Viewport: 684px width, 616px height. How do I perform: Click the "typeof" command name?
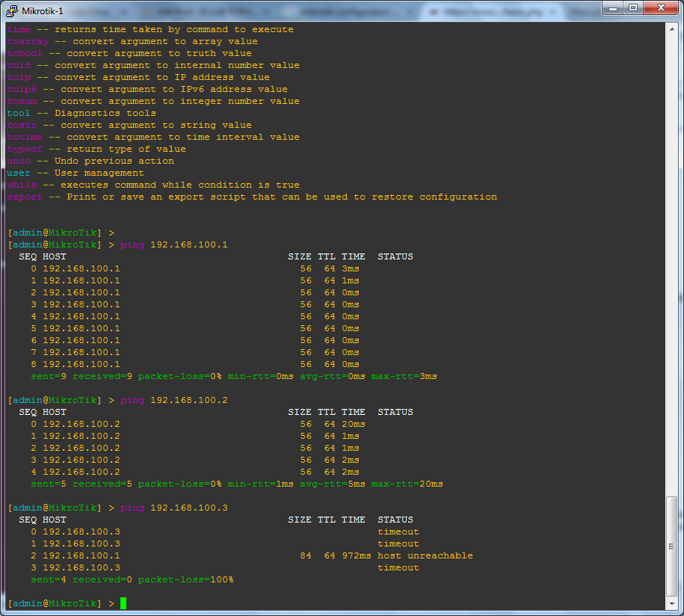(x=25, y=150)
